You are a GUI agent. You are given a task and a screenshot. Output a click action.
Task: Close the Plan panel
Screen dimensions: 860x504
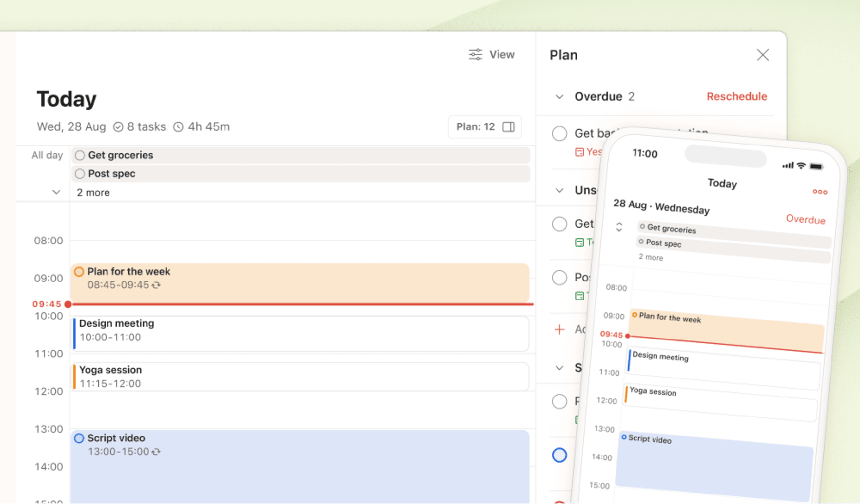point(763,55)
